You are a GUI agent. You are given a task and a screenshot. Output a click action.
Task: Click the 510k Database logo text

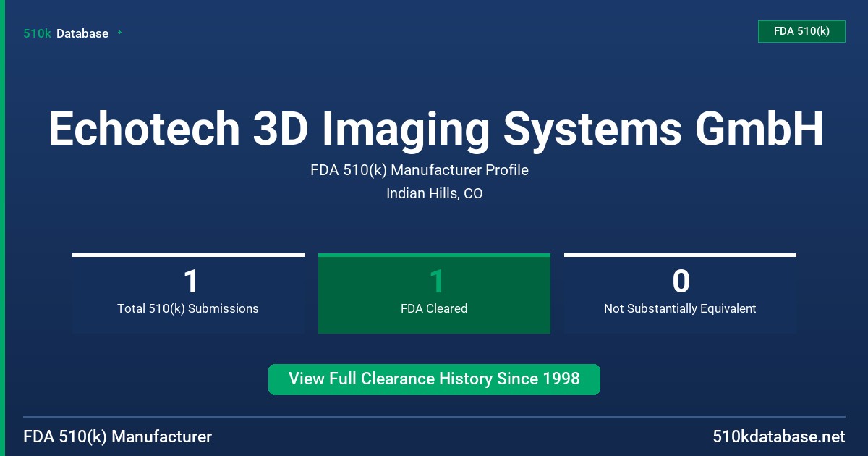click(66, 33)
